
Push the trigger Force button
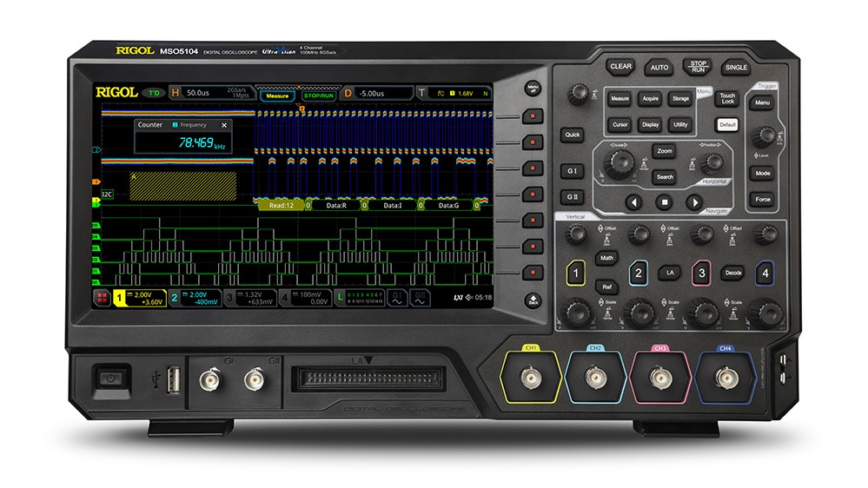pos(763,199)
